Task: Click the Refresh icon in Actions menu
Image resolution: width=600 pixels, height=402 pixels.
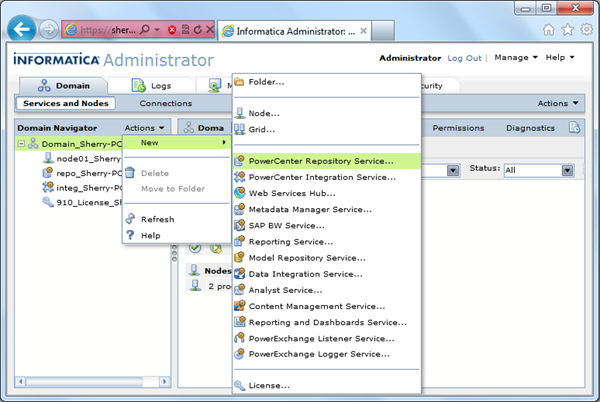Action: click(x=130, y=219)
